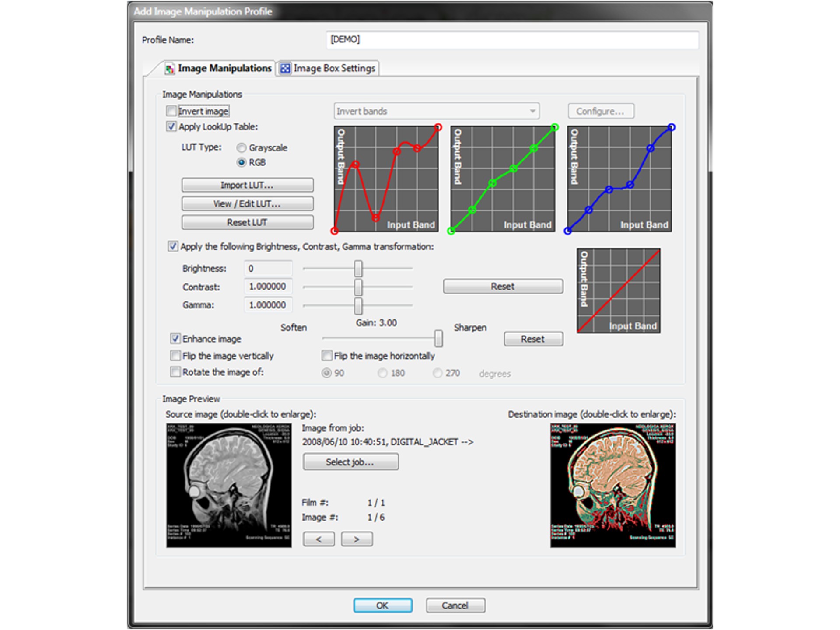Click the Select job button
This screenshot has width=840, height=630.
351,462
